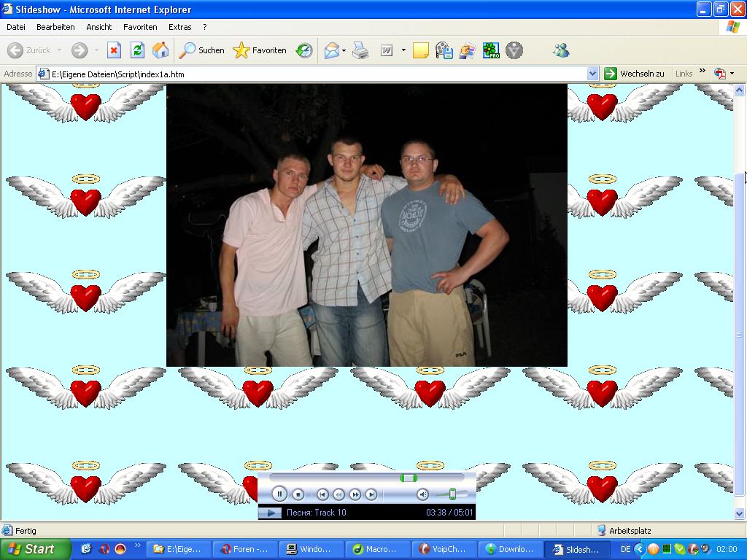The height and width of the screenshot is (560, 747).
Task: Switch to the Downlo... taskbar window
Action: (x=510, y=549)
